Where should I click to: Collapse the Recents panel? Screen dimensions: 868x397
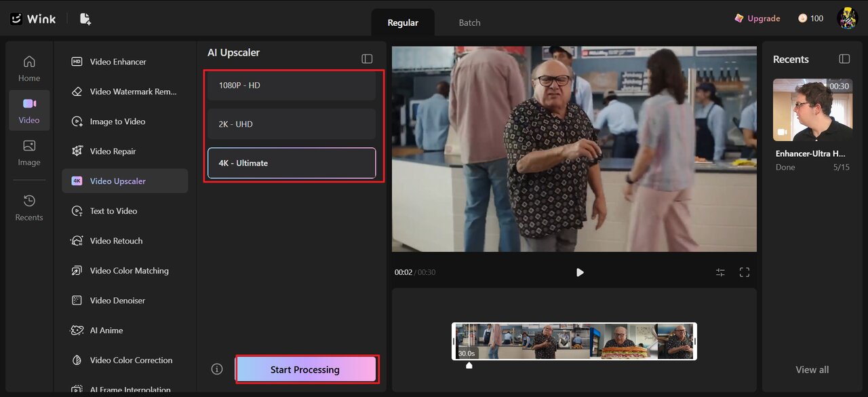tap(844, 59)
